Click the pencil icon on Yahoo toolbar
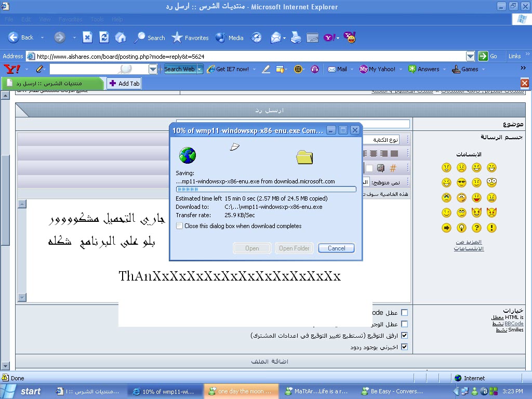 coord(39,69)
